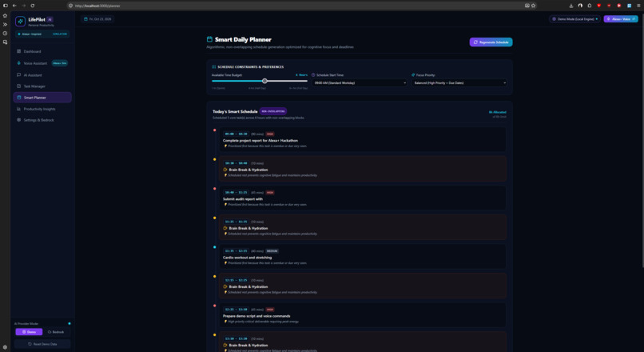This screenshot has width=644, height=352.
Task: Click the clock icon by Schedule Start Time
Action: click(313, 75)
